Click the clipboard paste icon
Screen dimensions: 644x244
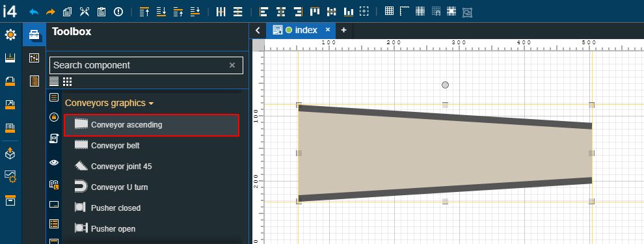[x=101, y=12]
